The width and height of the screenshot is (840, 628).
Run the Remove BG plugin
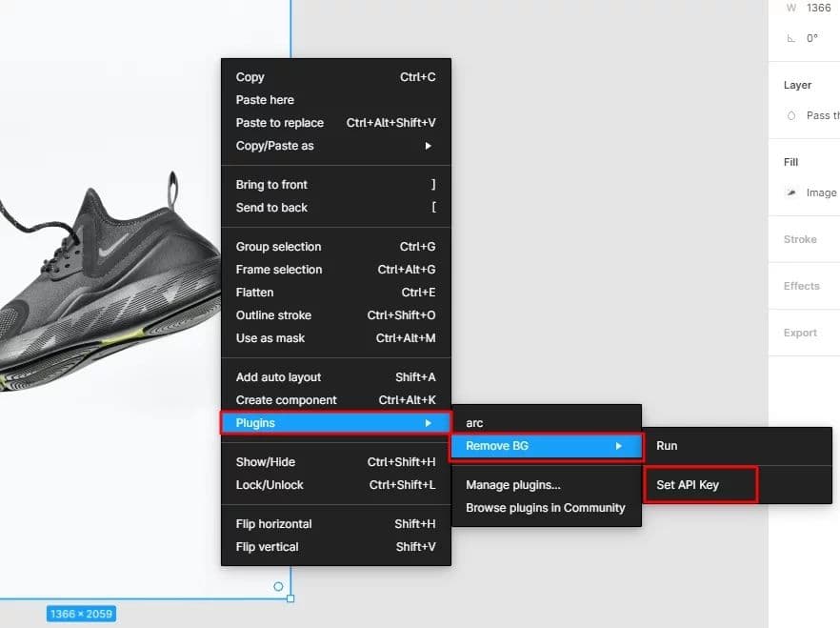coord(667,445)
